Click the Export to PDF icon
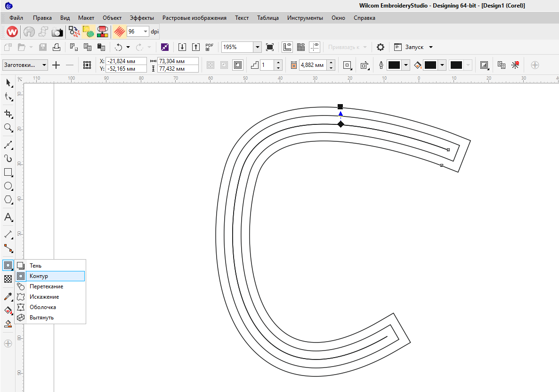Screen dimensions: 559x392 (210, 47)
